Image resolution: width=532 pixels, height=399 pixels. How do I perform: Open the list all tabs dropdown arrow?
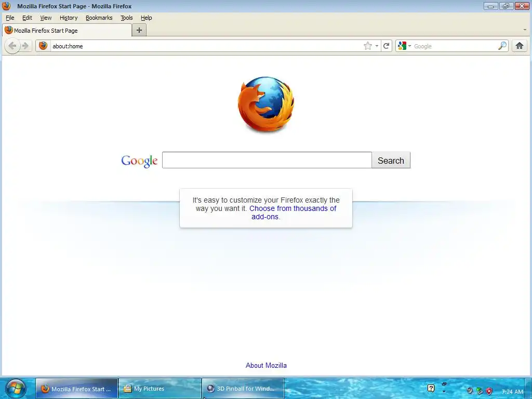525,30
